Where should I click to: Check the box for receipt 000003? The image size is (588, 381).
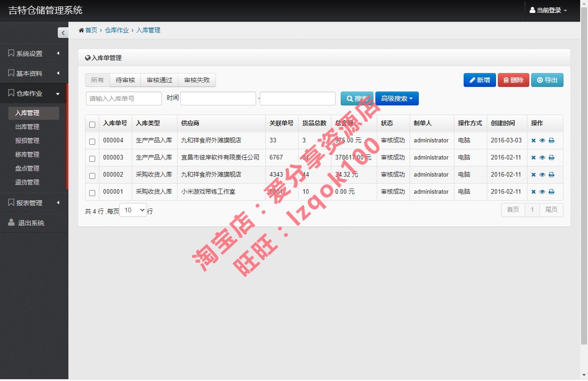pos(92,159)
